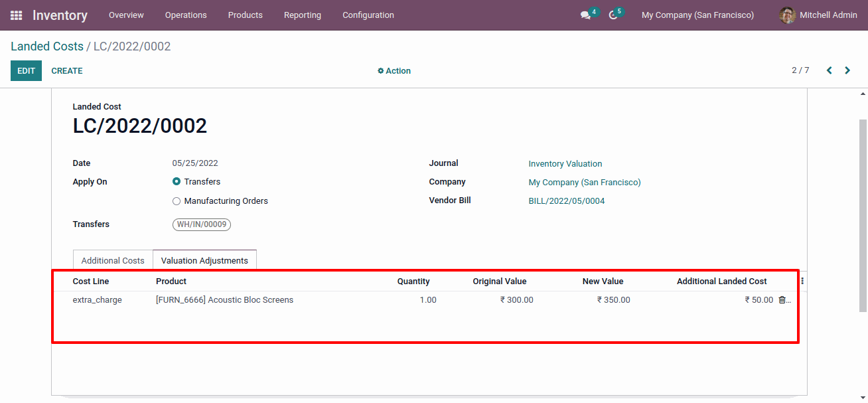Open the Action dropdown
Screen dimensions: 868x403
[x=394, y=71]
